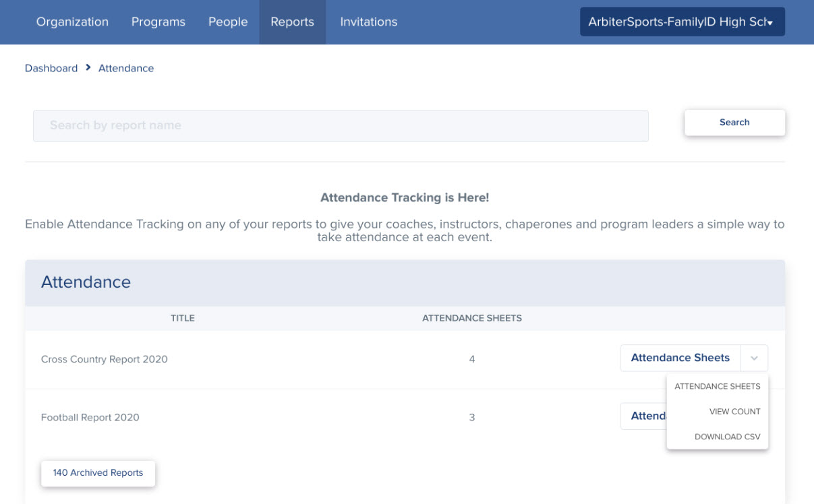The image size is (814, 504).
Task: Go to the People section
Action: [x=227, y=22]
